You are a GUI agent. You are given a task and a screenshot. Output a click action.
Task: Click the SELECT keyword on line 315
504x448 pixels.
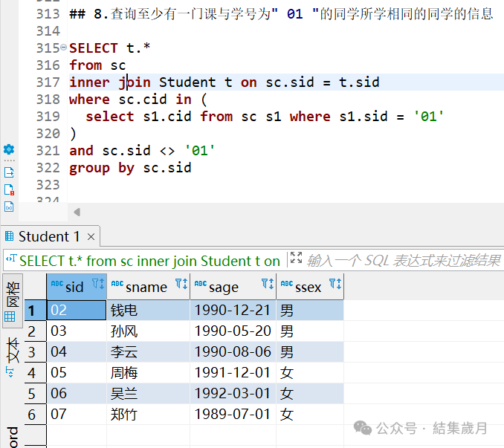coord(94,48)
